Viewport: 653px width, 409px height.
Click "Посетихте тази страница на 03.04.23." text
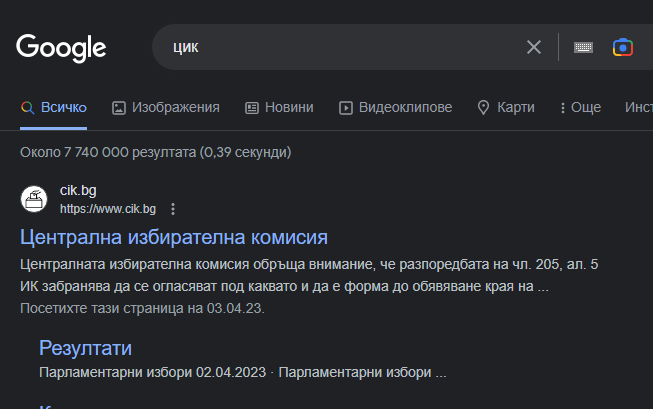click(x=142, y=308)
